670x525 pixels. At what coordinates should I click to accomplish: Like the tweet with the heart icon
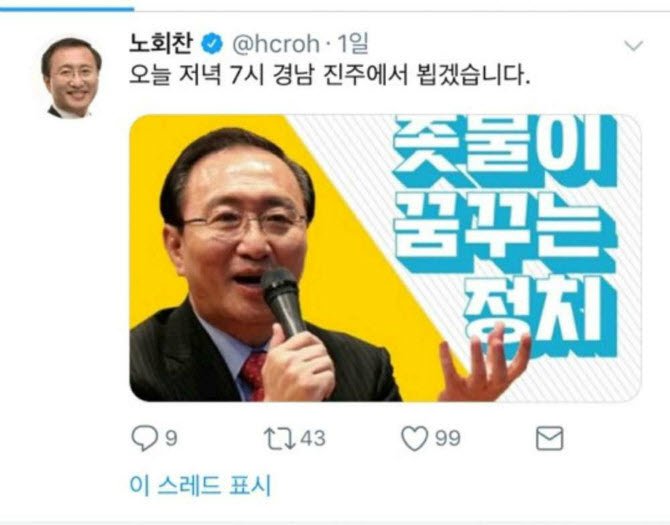[414, 438]
